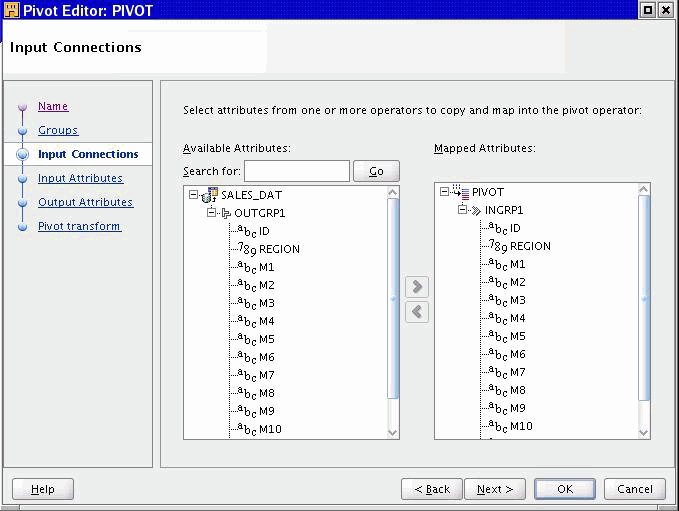Image resolution: width=679 pixels, height=511 pixels.
Task: Select the M10 attribute icon in Mapped Attributes
Action: (497, 427)
